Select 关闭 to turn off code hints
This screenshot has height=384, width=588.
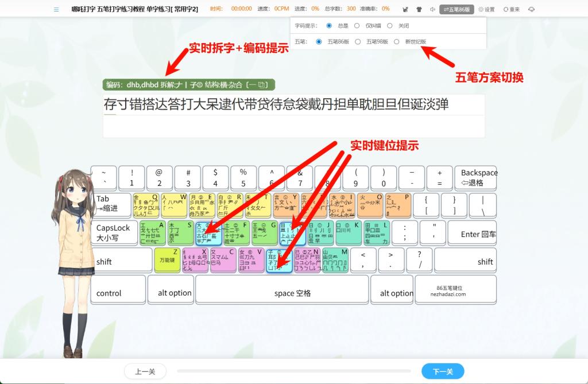coord(390,26)
